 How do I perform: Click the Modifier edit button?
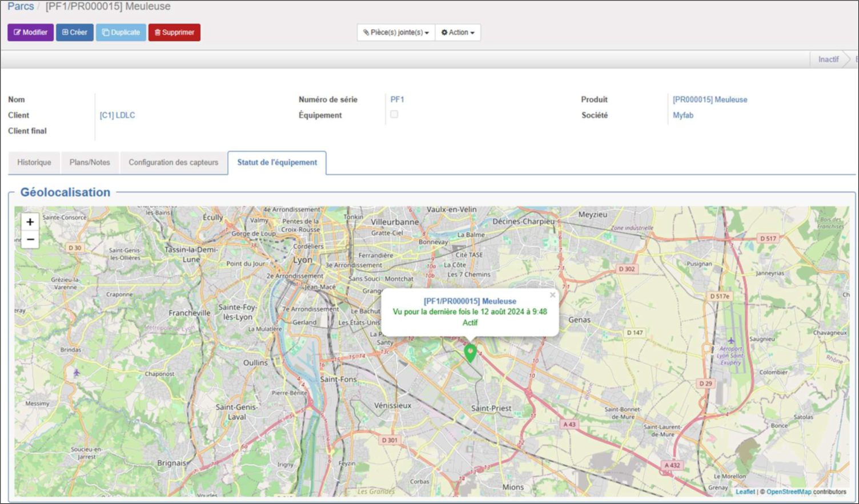(31, 33)
